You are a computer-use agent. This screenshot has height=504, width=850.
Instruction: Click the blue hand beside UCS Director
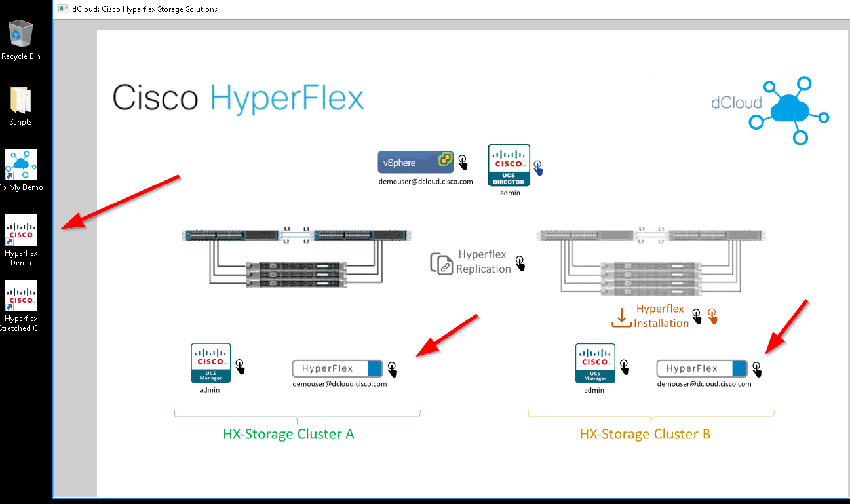538,168
